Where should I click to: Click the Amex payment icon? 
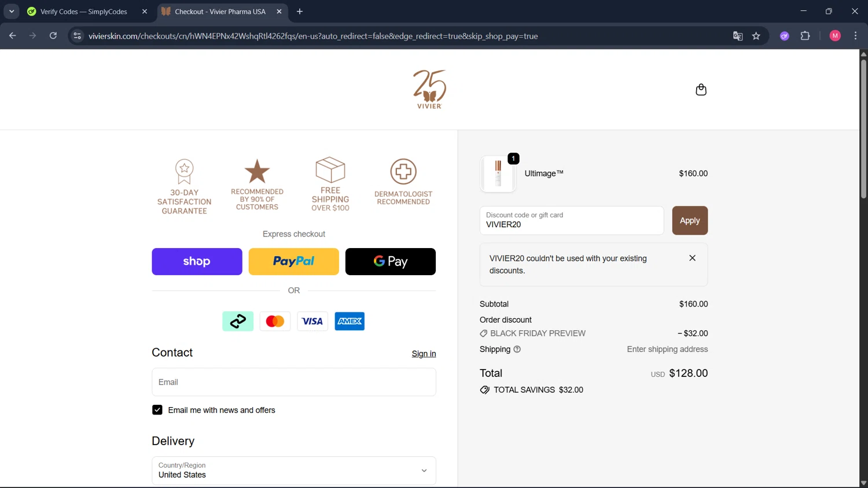pyautogui.click(x=350, y=321)
